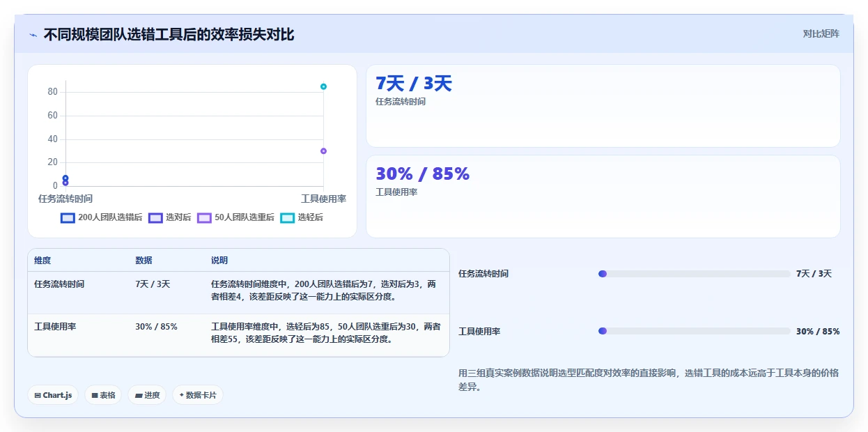Viewport: 868px width, 432px height.
Task: Click the purple data point at 30
Action: point(323,151)
